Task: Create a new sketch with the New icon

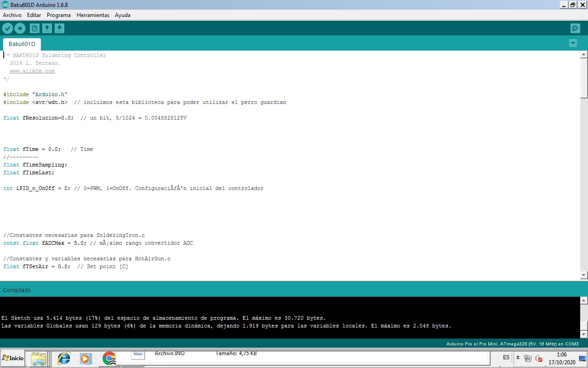Action: [34, 29]
